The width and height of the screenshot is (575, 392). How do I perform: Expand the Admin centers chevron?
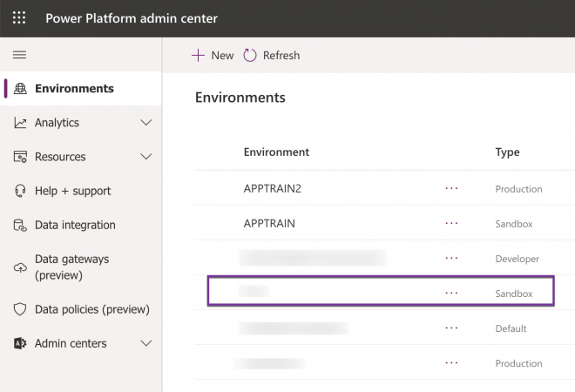point(146,343)
